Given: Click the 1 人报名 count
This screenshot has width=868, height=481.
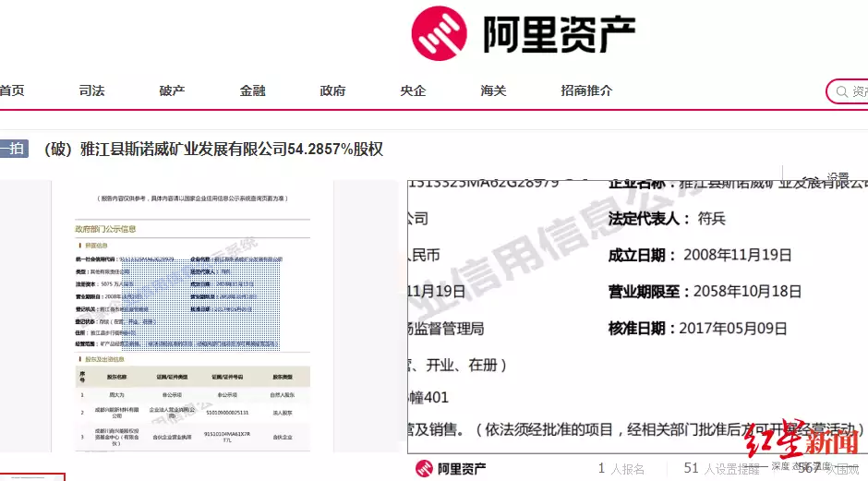Looking at the screenshot, I should (621, 469).
